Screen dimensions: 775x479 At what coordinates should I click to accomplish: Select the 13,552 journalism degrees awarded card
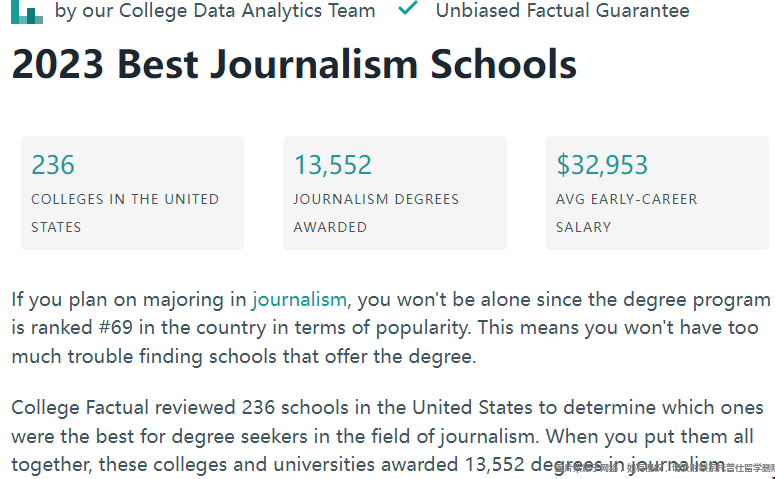coord(394,193)
